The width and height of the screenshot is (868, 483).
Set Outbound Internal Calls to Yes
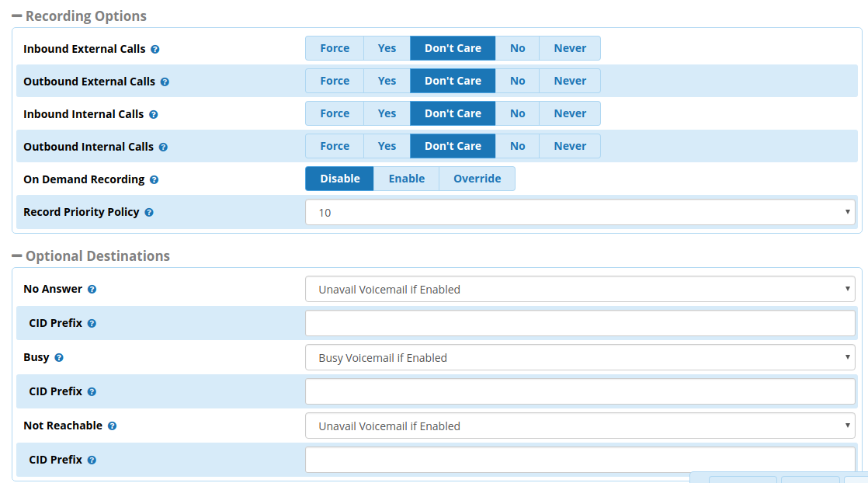[387, 146]
